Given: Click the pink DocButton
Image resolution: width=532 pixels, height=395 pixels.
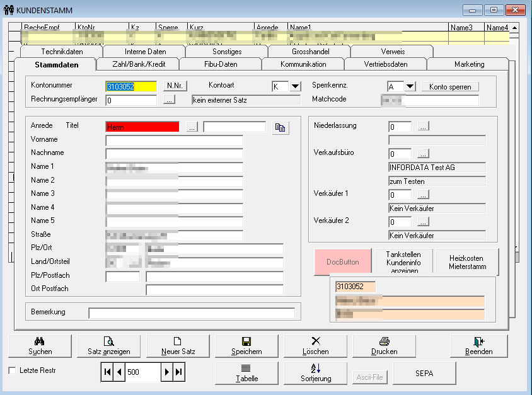Looking at the screenshot, I should [342, 261].
